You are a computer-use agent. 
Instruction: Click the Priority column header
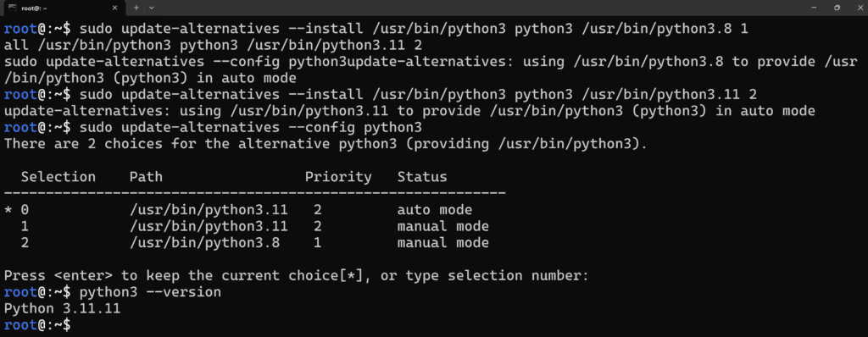(x=338, y=177)
